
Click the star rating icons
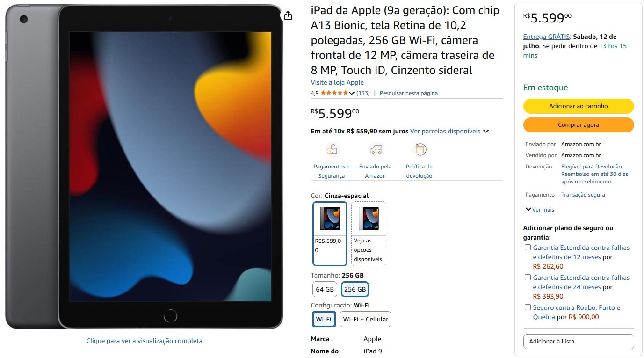tap(334, 93)
